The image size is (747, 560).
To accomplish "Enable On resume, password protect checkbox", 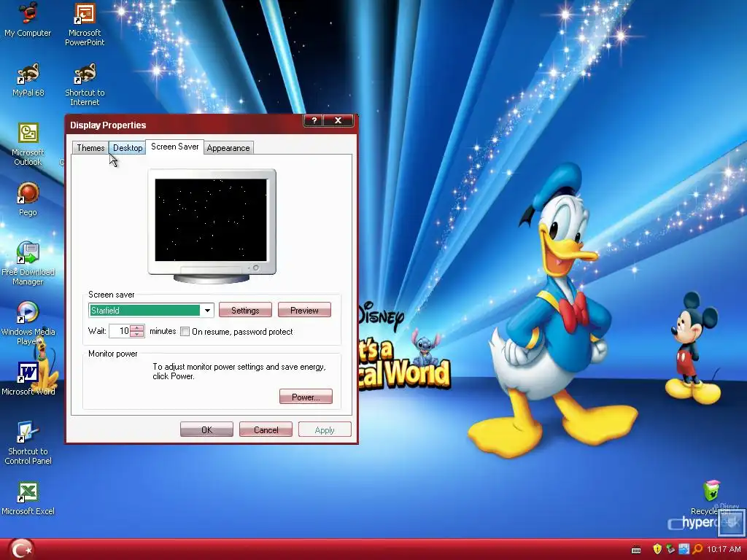I will pos(185,332).
